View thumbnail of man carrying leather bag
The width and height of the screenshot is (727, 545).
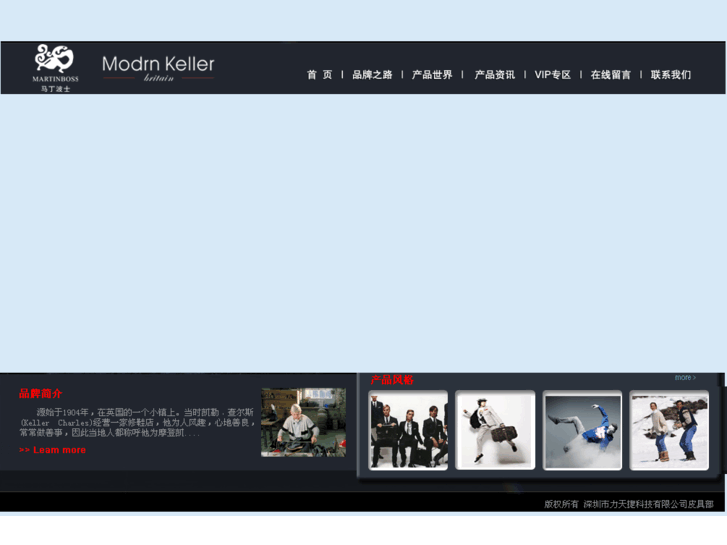[495, 430]
